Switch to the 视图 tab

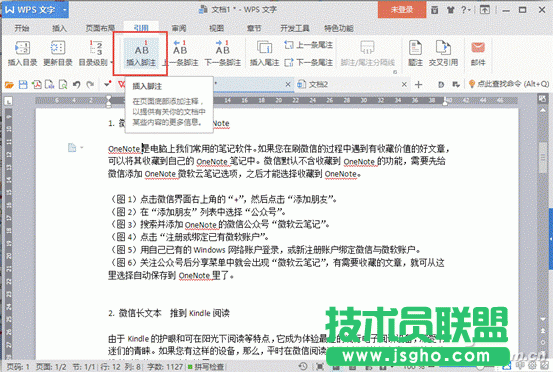[217, 28]
